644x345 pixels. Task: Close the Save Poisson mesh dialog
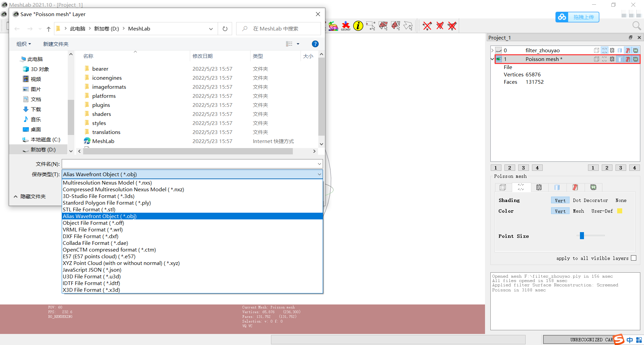pyautogui.click(x=318, y=14)
